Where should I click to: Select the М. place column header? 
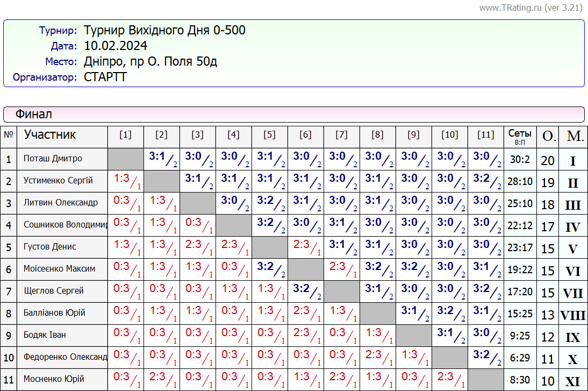click(575, 137)
